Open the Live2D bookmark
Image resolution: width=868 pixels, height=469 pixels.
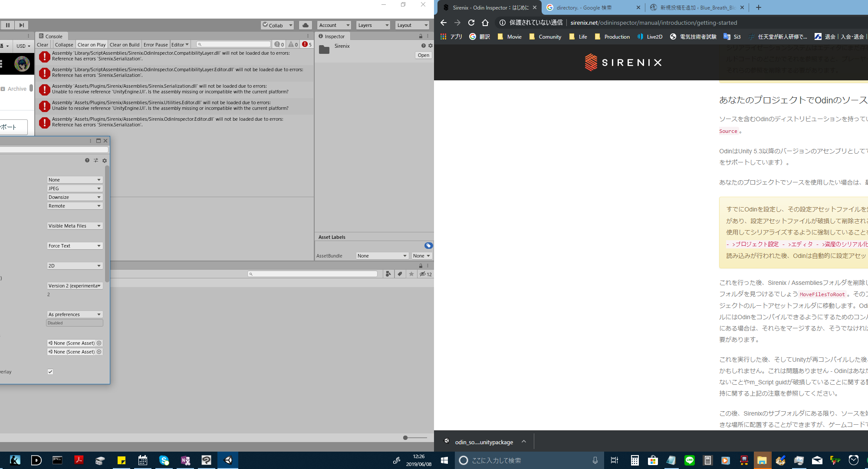pyautogui.click(x=650, y=37)
